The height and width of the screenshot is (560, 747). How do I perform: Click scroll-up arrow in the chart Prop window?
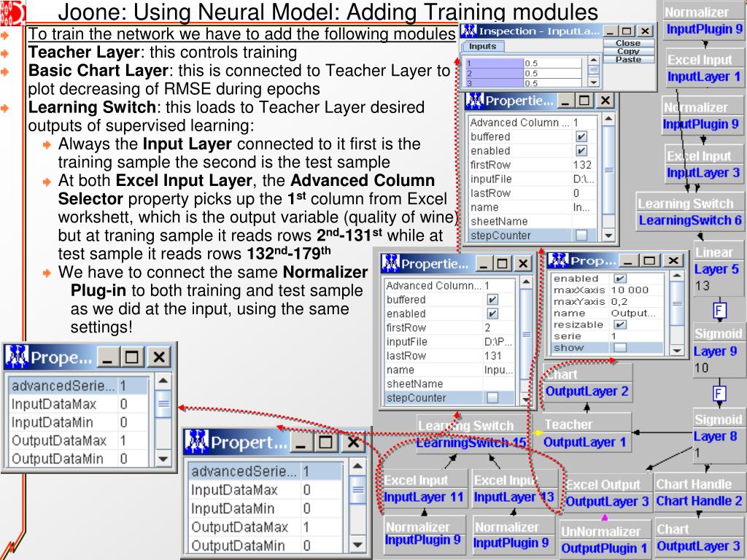point(676,276)
